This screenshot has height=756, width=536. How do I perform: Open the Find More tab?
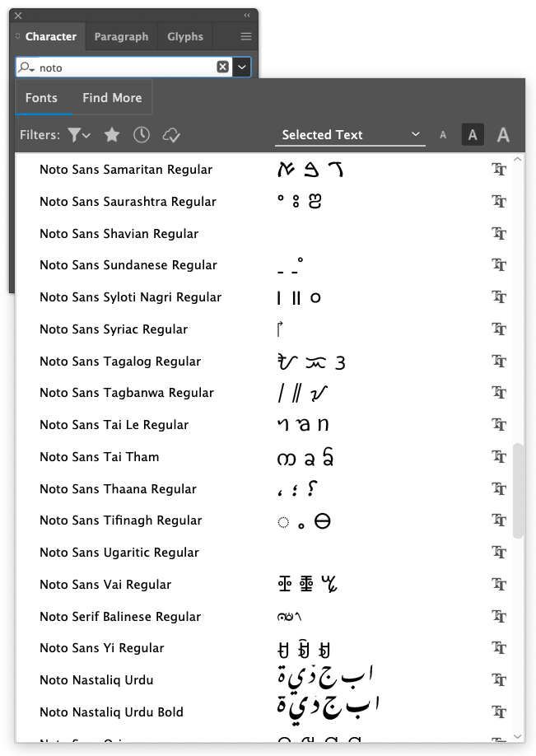point(112,98)
